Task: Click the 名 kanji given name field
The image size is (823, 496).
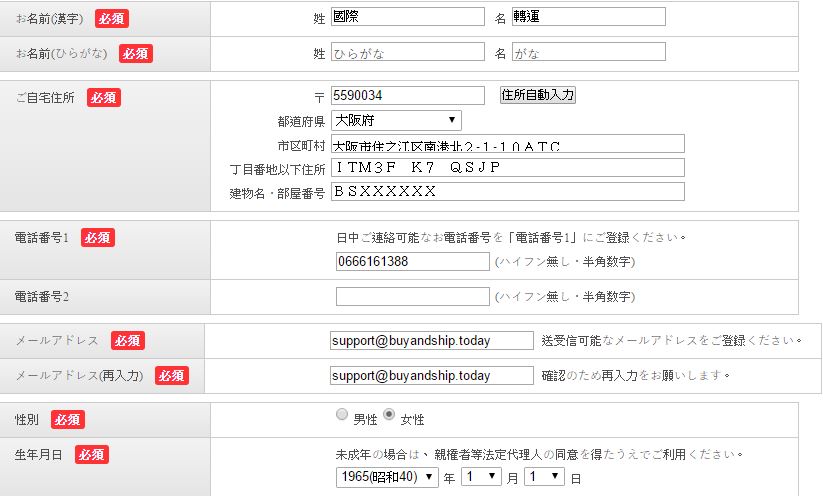Action: tap(588, 17)
